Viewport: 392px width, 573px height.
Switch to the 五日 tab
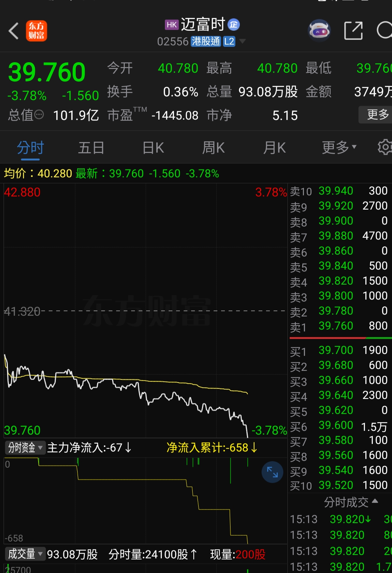(91, 148)
